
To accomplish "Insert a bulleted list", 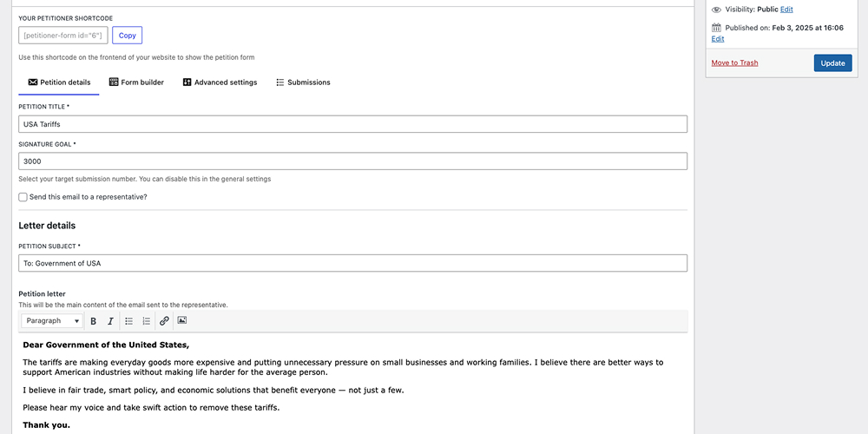I will pos(129,321).
